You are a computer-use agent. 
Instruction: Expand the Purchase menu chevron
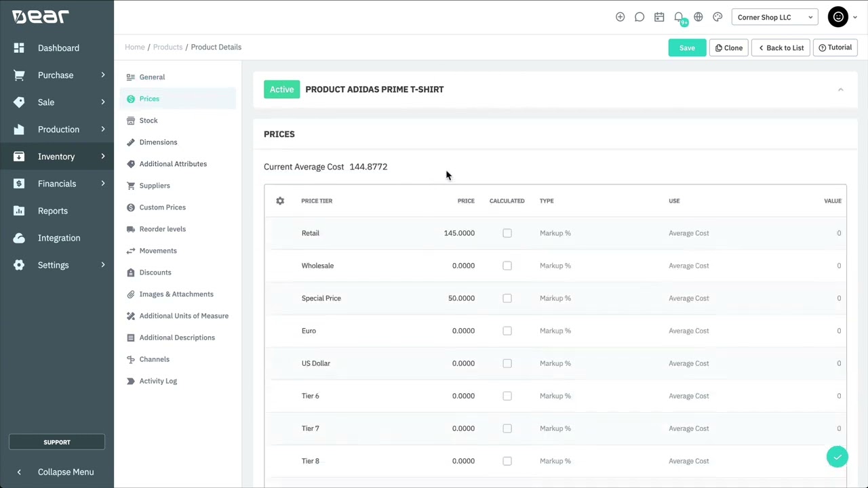pyautogui.click(x=103, y=75)
